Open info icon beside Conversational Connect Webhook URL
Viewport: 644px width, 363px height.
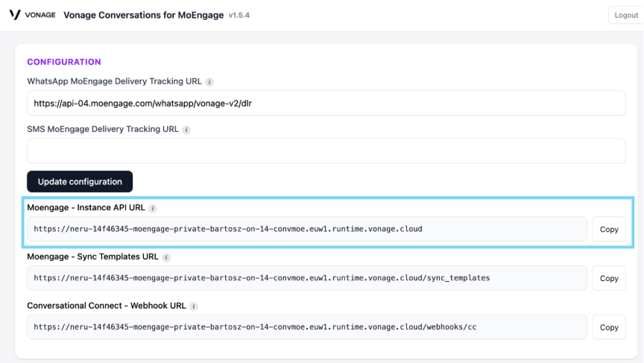(x=194, y=306)
